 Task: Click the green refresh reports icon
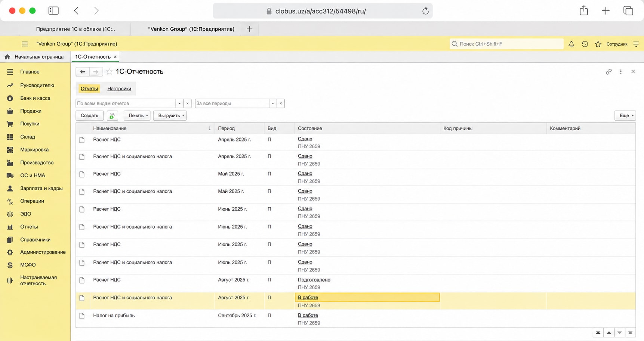[112, 116]
